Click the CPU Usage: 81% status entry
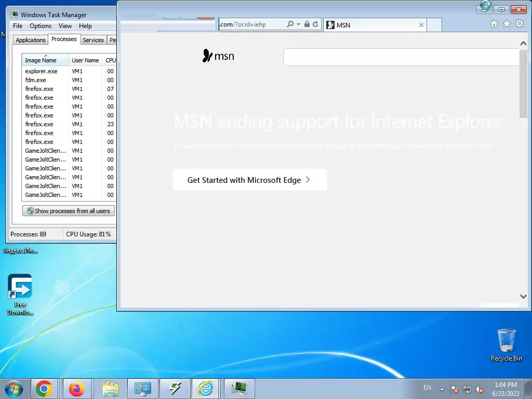The height and width of the screenshot is (399, 532). click(x=88, y=234)
